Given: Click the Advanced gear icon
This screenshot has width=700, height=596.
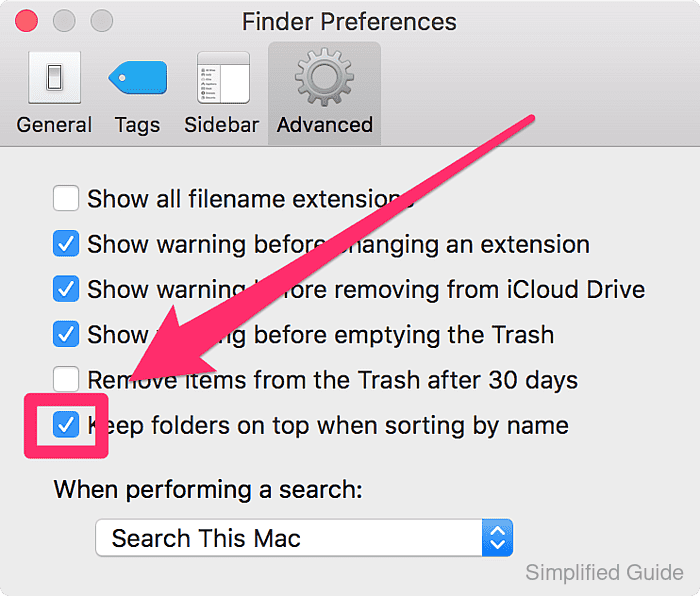Looking at the screenshot, I should coord(325,77).
